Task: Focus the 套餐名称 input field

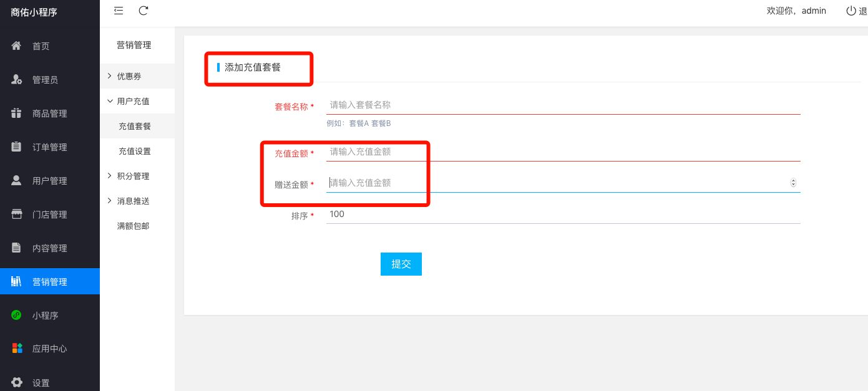Action: (563, 105)
